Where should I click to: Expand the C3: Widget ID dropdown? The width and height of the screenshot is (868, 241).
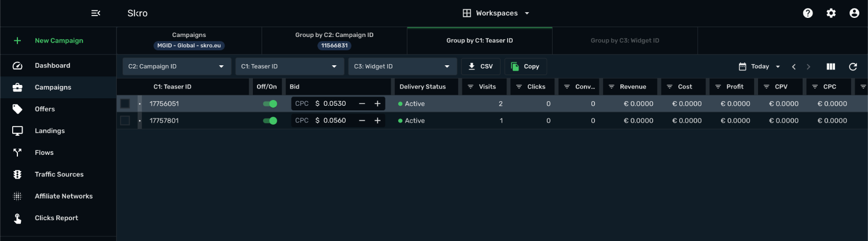click(403, 66)
